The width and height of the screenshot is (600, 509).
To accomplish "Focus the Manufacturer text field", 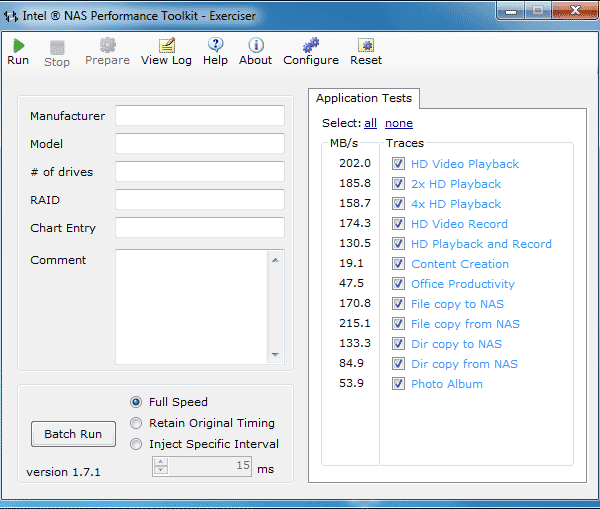I will 200,116.
